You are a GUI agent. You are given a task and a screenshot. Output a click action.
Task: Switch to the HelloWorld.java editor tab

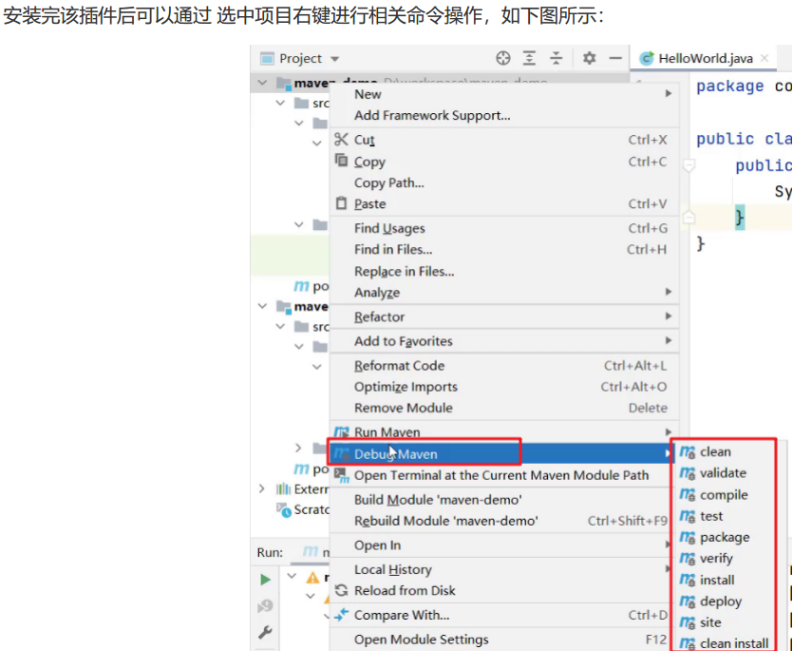click(x=705, y=58)
